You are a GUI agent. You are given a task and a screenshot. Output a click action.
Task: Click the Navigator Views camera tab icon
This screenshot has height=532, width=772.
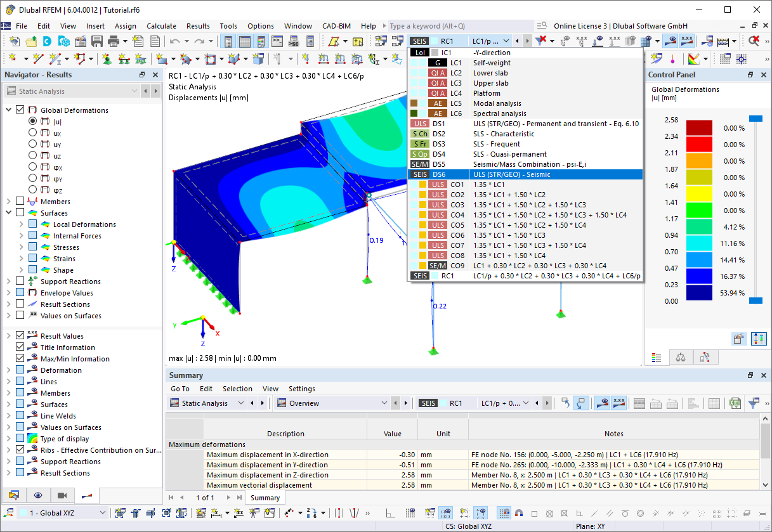[62, 495]
